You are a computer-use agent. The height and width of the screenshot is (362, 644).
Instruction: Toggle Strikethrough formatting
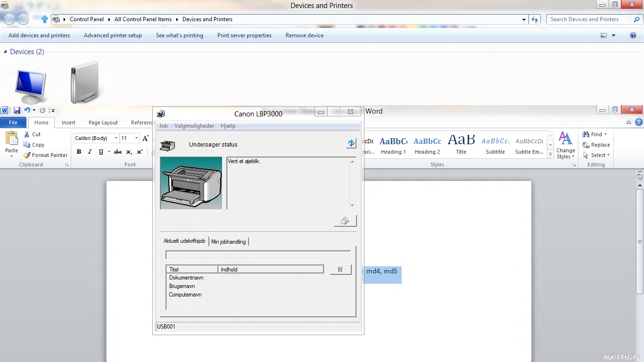[x=118, y=152]
